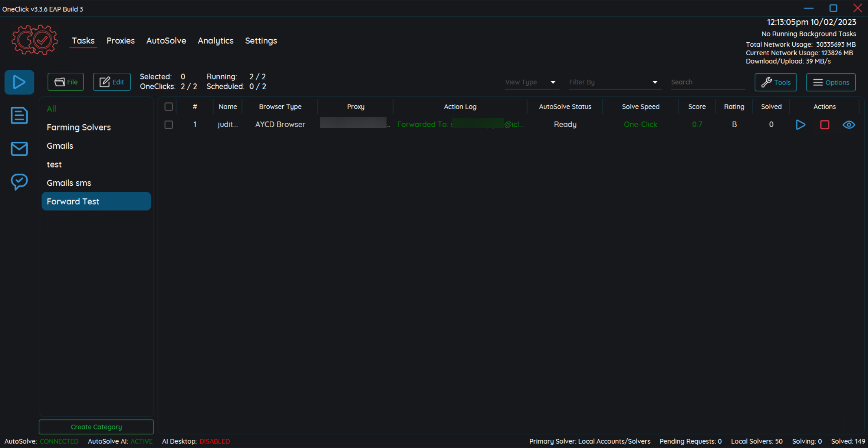Expand the Filter By dropdown
This screenshot has height=448, width=868.
point(614,82)
